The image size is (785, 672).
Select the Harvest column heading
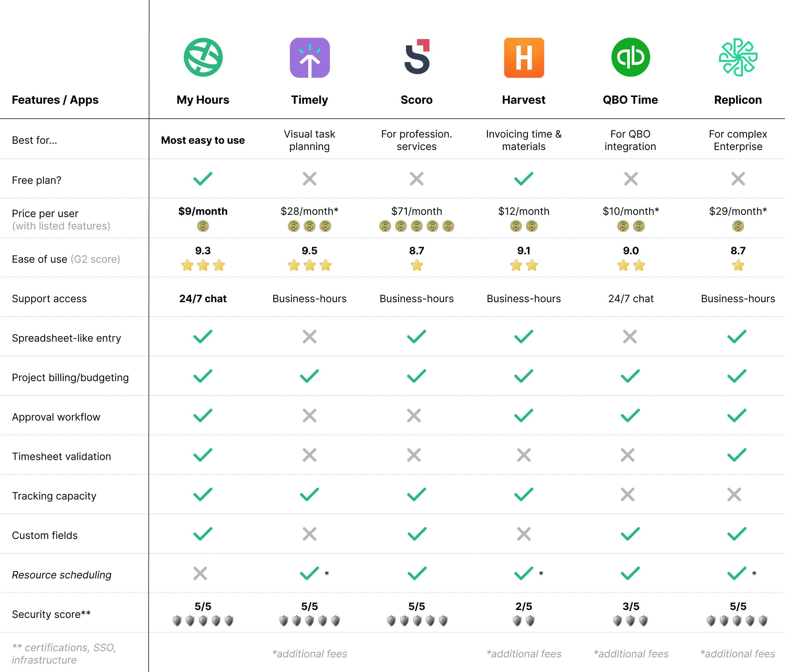pyautogui.click(x=524, y=100)
